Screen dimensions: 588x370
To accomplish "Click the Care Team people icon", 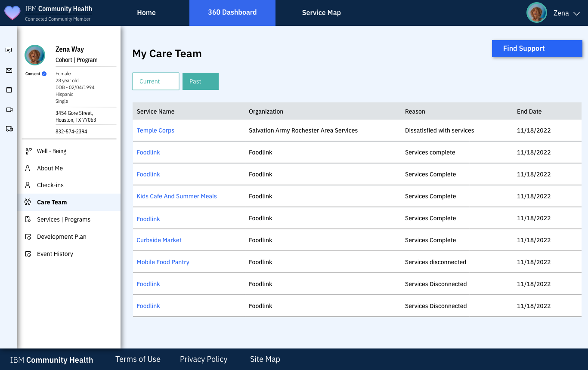I will point(28,202).
